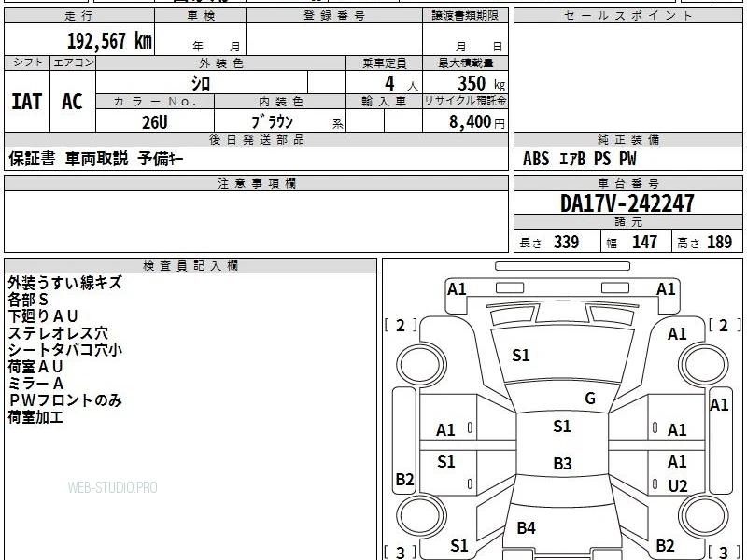Click the 車検 header cell
The image size is (747, 560).
[x=201, y=16]
